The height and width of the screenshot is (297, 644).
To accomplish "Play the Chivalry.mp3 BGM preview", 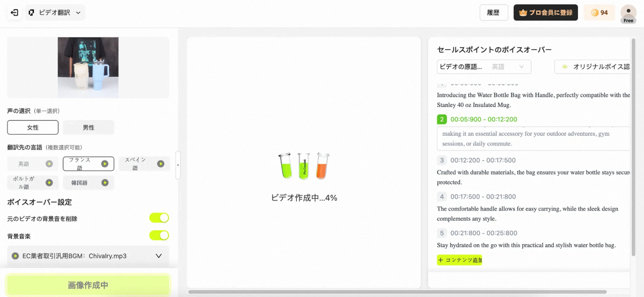I will coord(16,256).
